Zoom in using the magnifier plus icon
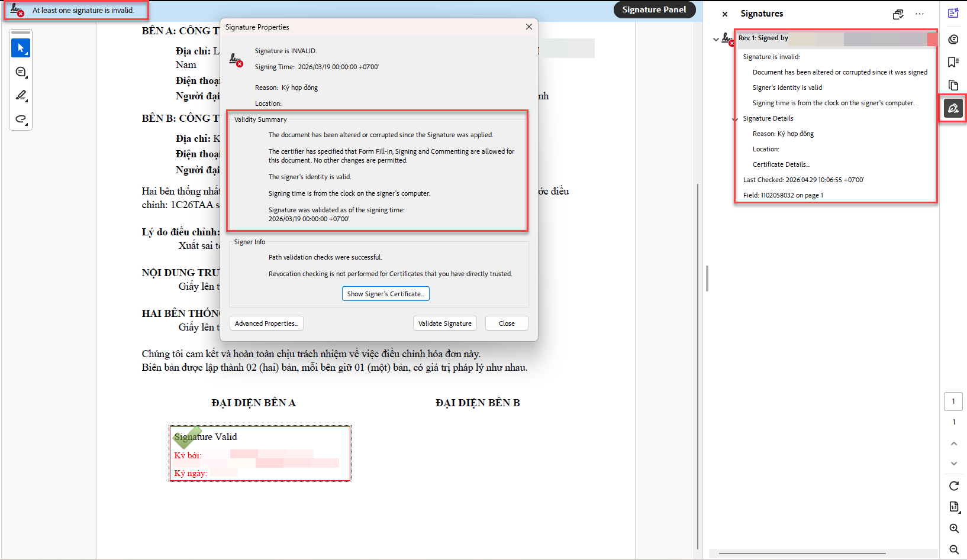Image resolution: width=967 pixels, height=560 pixels. [x=953, y=529]
